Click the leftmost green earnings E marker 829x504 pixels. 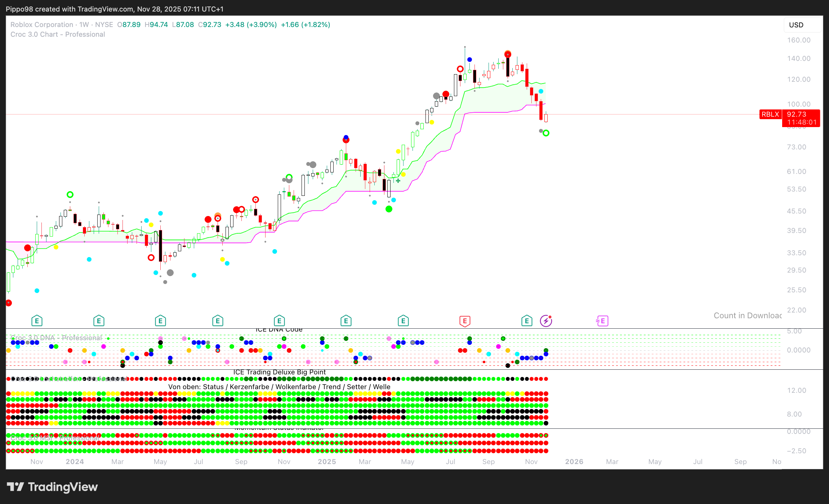click(x=37, y=321)
